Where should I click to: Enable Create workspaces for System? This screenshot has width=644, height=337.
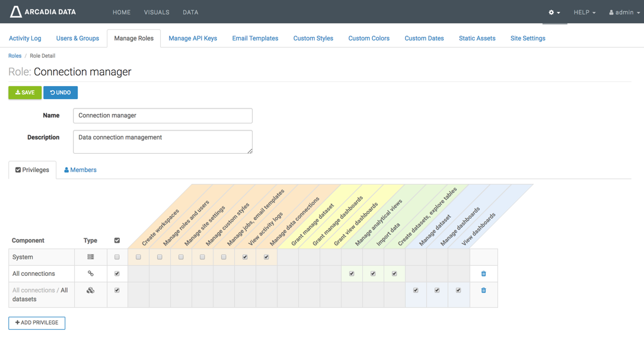138,257
